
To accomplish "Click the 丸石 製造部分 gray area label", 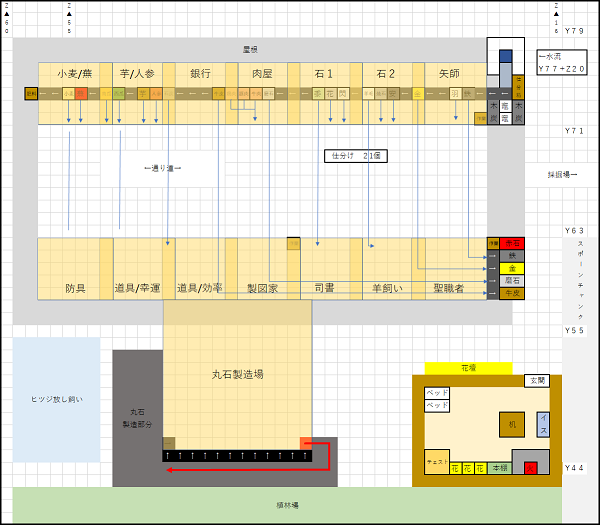I will pos(137,418).
